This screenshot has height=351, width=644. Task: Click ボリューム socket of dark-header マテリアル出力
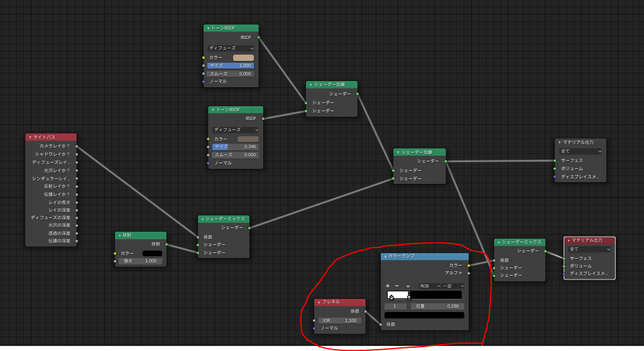(x=555, y=169)
